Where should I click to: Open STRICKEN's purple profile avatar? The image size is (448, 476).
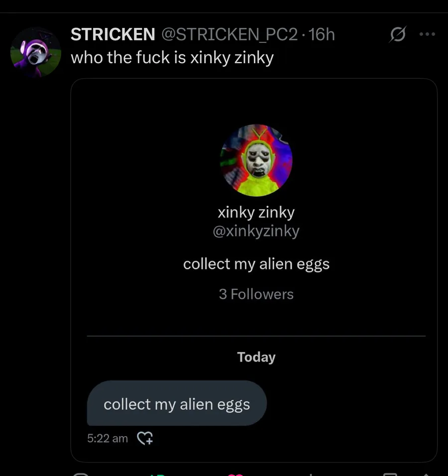(x=35, y=52)
